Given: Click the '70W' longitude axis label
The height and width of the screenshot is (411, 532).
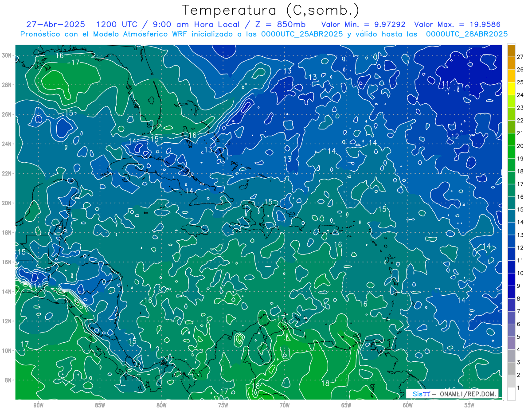Looking at the screenshot, I should [x=285, y=405].
